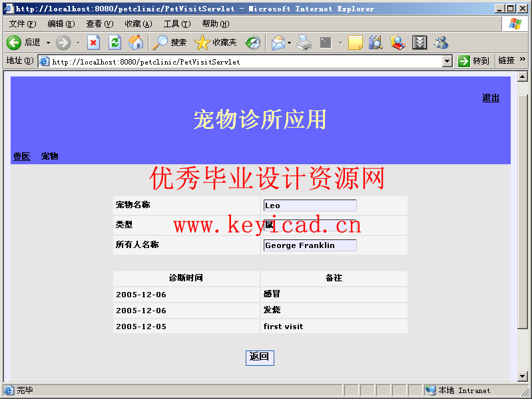Open the Messenger icon in the toolbar
532x399 pixels.
click(x=441, y=43)
